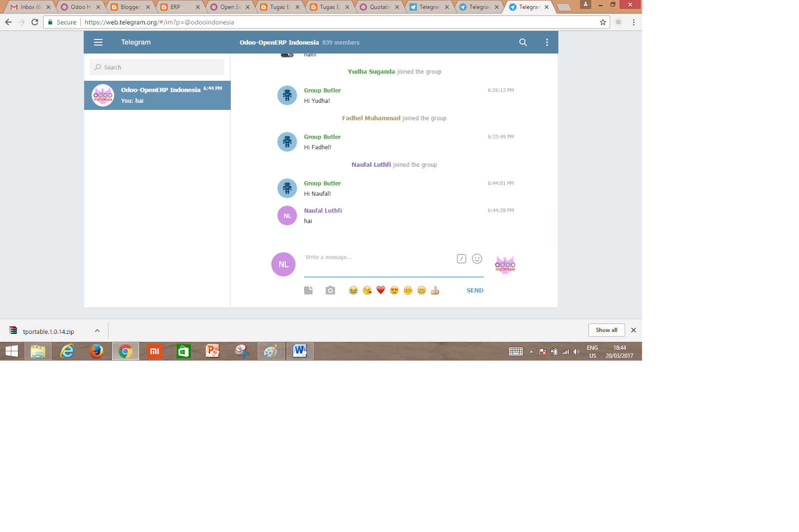Image resolution: width=799 pixels, height=532 pixels.
Task: Switch to the Blogger browser tab
Action: pyautogui.click(x=130, y=7)
